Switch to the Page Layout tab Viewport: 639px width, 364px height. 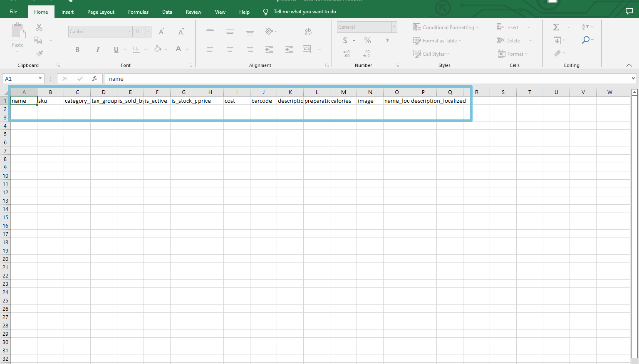(101, 12)
